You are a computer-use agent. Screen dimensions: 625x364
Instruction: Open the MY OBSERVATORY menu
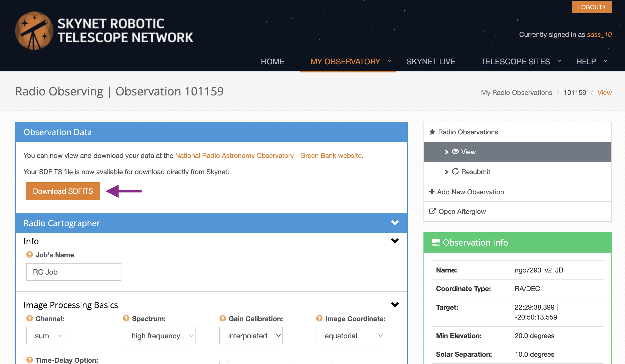pyautogui.click(x=348, y=61)
